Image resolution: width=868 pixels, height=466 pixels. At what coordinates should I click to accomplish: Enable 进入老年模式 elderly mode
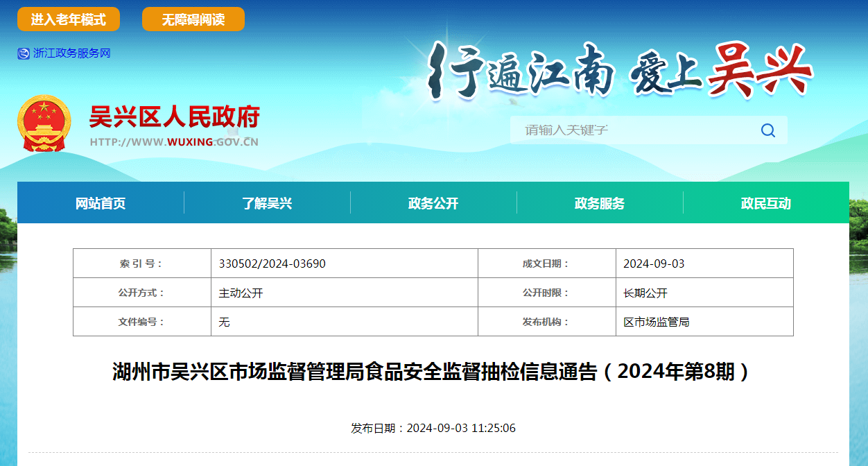(69, 19)
